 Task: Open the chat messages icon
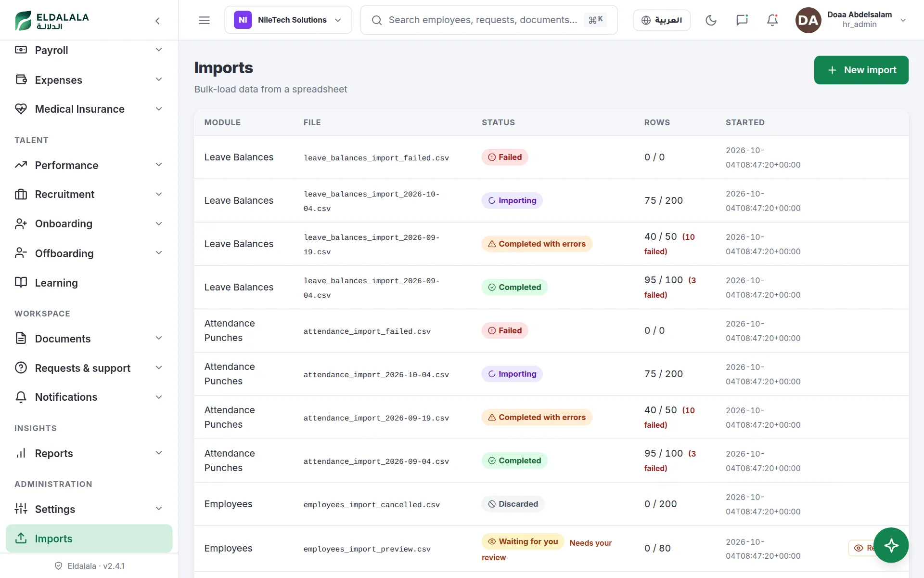pyautogui.click(x=742, y=20)
